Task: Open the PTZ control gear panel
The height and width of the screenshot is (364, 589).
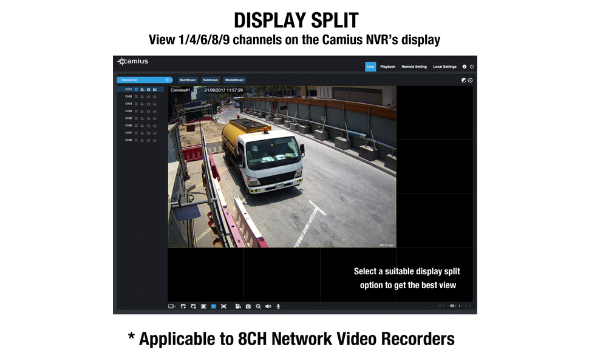Action: tap(470, 80)
